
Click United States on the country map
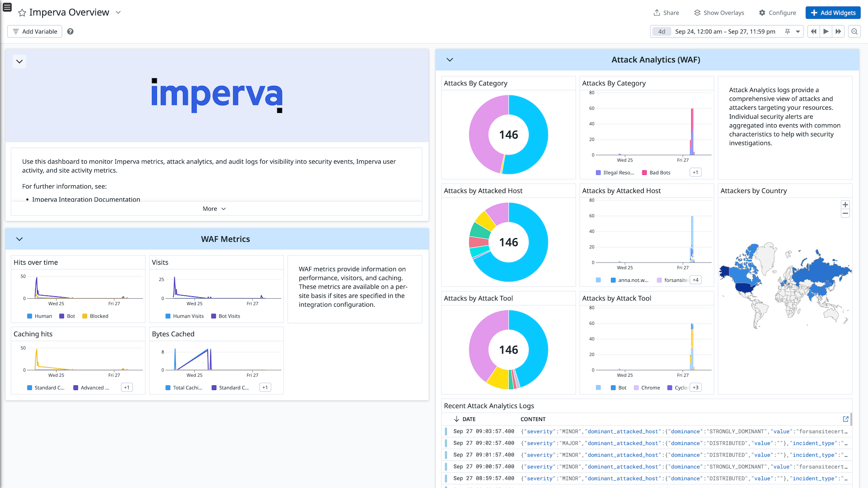[x=744, y=287]
